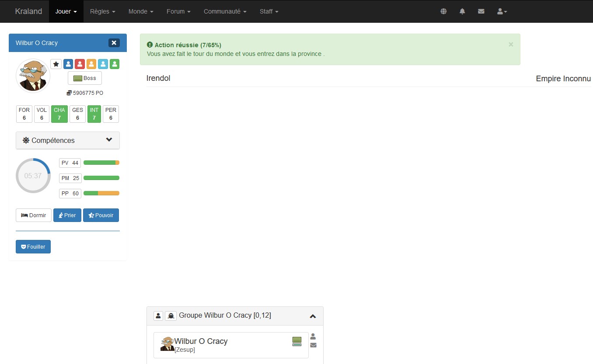The height and width of the screenshot is (364, 593).
Task: Open notifications bell in top bar
Action: pyautogui.click(x=462, y=11)
